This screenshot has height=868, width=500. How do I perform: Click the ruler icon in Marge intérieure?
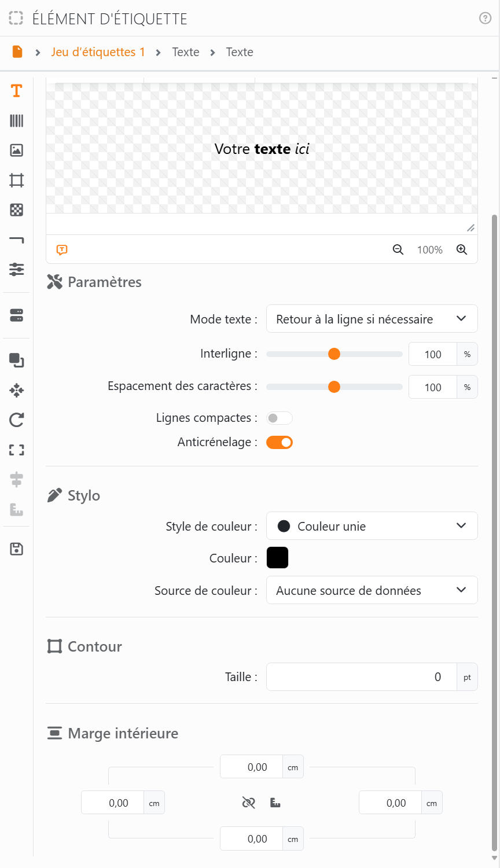pos(275,803)
